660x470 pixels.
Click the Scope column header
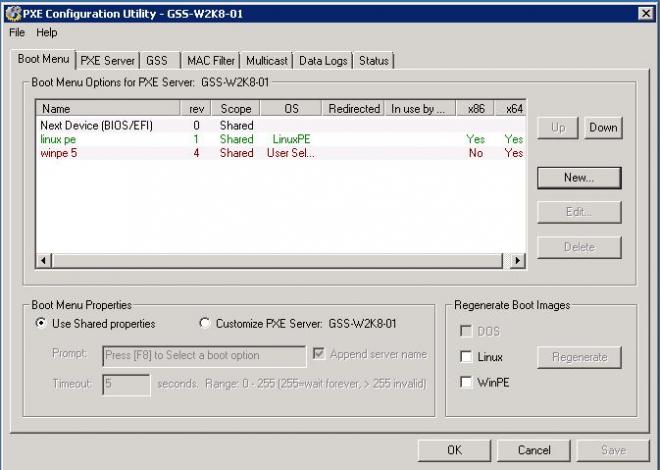pos(236,109)
